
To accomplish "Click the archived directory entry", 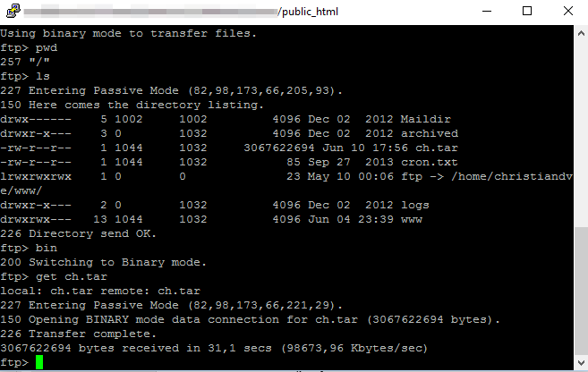I will coord(430,133).
